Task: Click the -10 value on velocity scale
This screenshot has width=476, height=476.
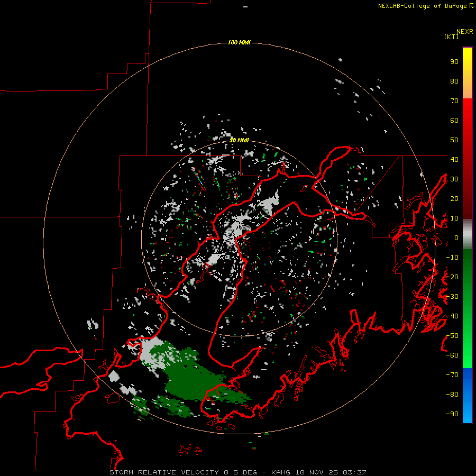Action: [x=452, y=258]
